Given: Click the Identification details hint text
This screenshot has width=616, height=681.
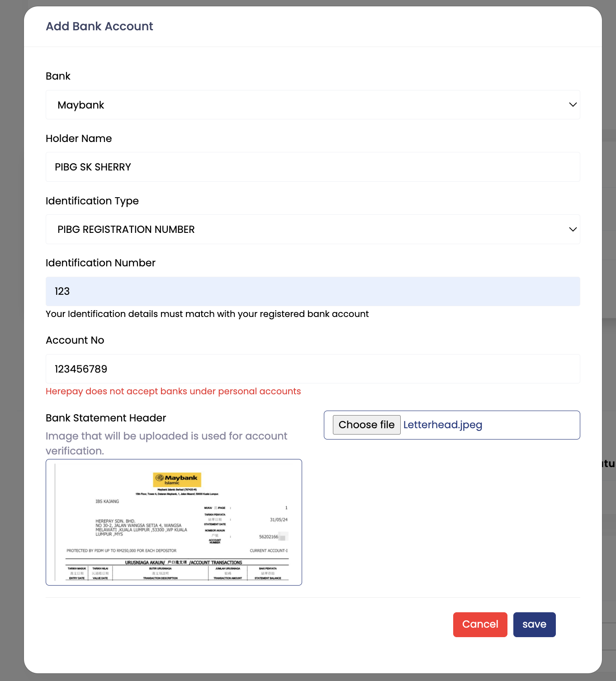Looking at the screenshot, I should [207, 314].
